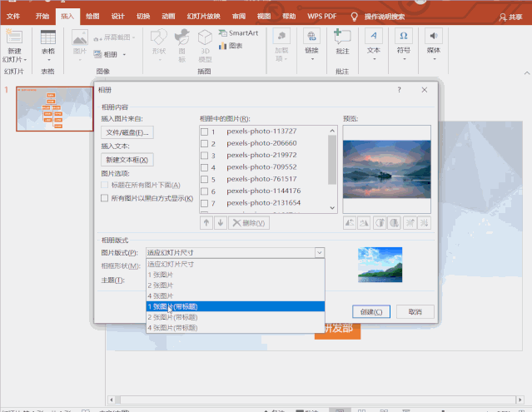Open the WPS PDF tab
Screen dimensions: 532x412
click(x=321, y=17)
